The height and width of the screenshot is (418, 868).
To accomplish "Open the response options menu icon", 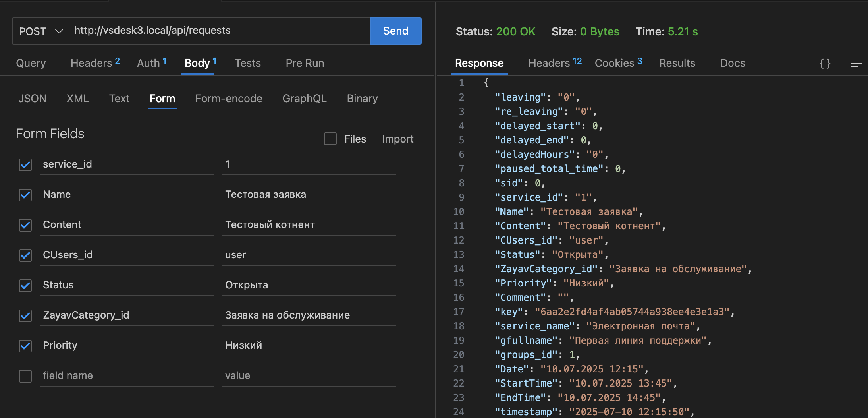I will point(855,63).
